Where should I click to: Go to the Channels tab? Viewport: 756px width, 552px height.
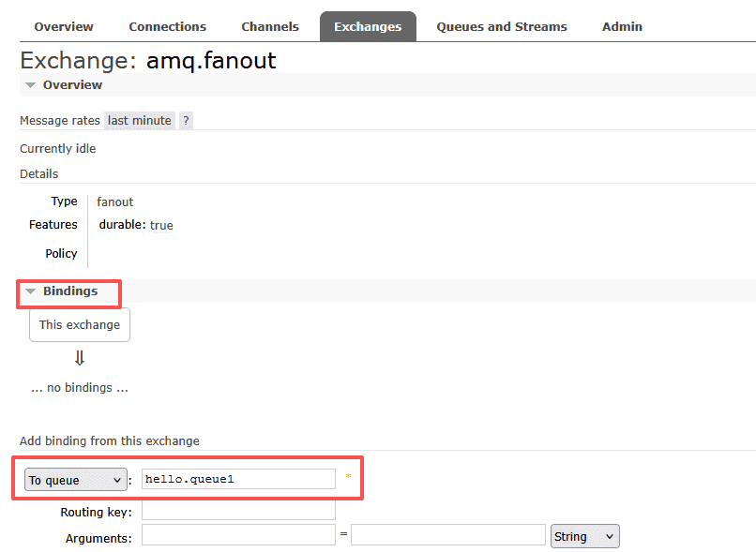coord(270,26)
